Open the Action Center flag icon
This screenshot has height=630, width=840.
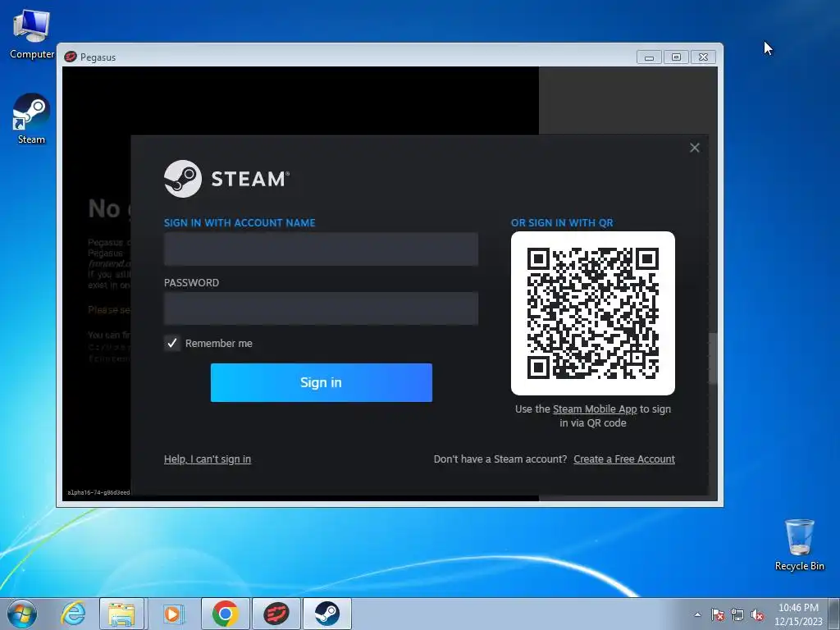coord(718,614)
